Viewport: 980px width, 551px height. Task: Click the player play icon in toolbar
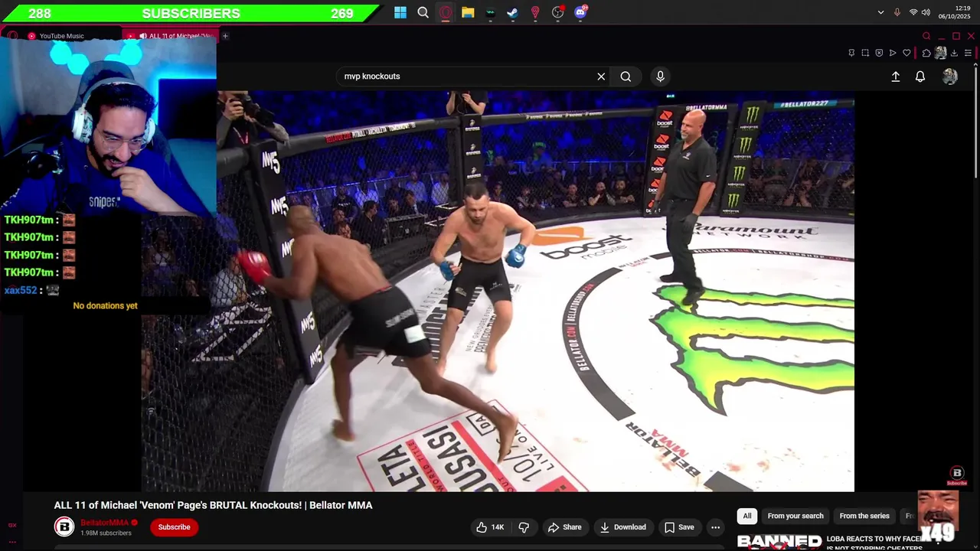click(x=893, y=53)
